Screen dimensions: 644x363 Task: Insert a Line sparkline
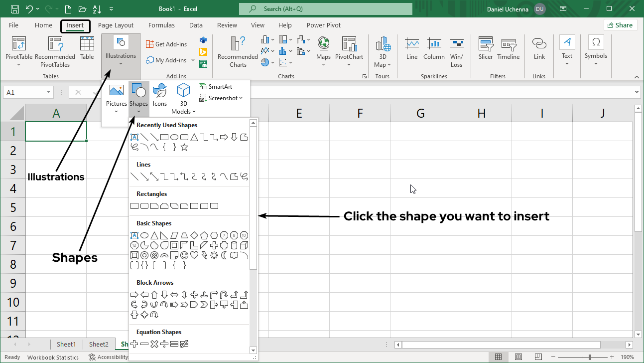[412, 49]
